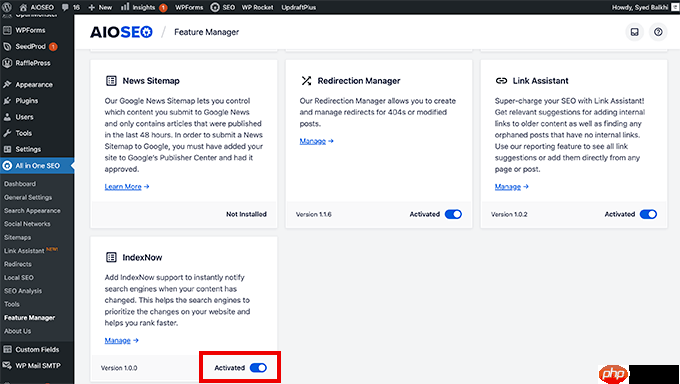Open Feature Manager submenu
The width and height of the screenshot is (680, 384).
(29, 318)
